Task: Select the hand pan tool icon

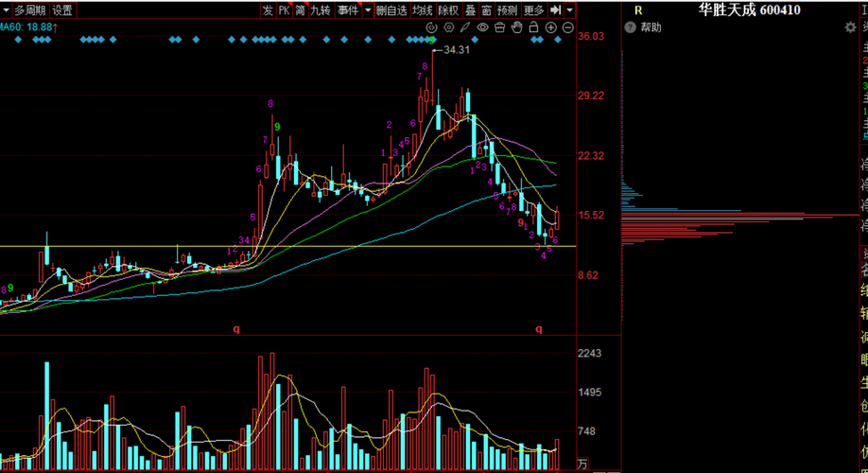Action: point(517,27)
